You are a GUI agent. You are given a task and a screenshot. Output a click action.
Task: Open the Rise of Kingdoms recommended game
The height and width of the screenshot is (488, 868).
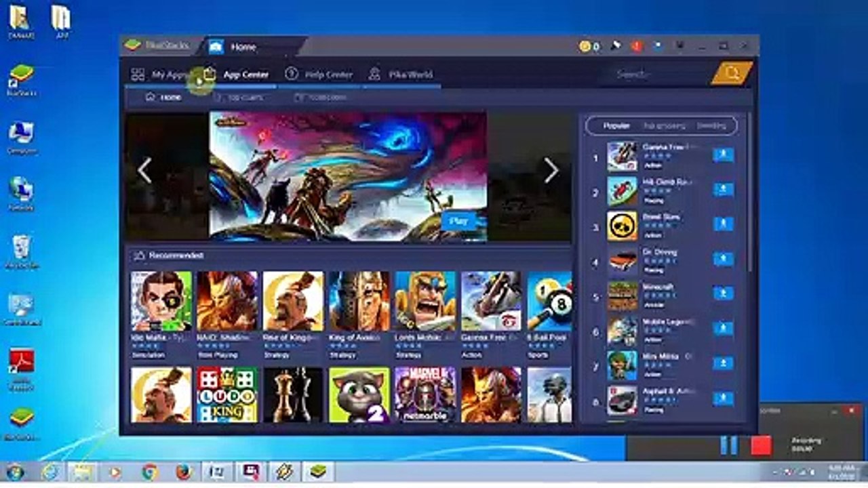293,301
